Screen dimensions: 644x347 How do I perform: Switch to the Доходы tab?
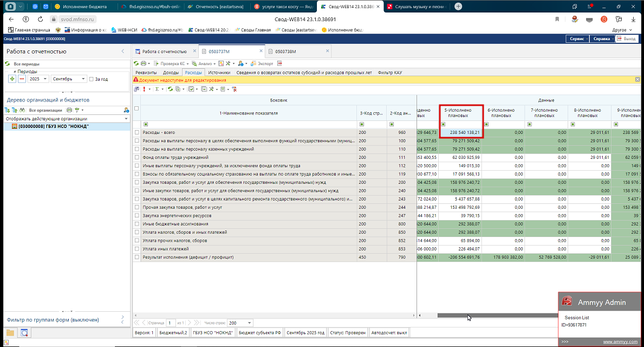[171, 72]
